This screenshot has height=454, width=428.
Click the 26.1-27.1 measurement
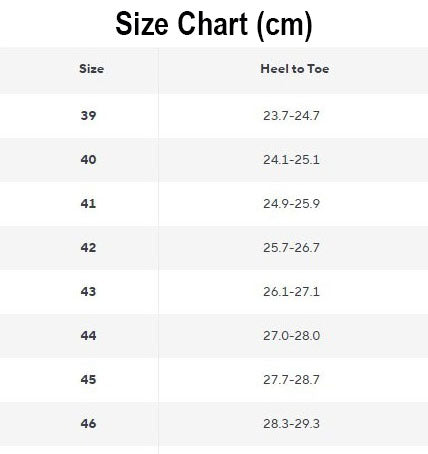[291, 292]
